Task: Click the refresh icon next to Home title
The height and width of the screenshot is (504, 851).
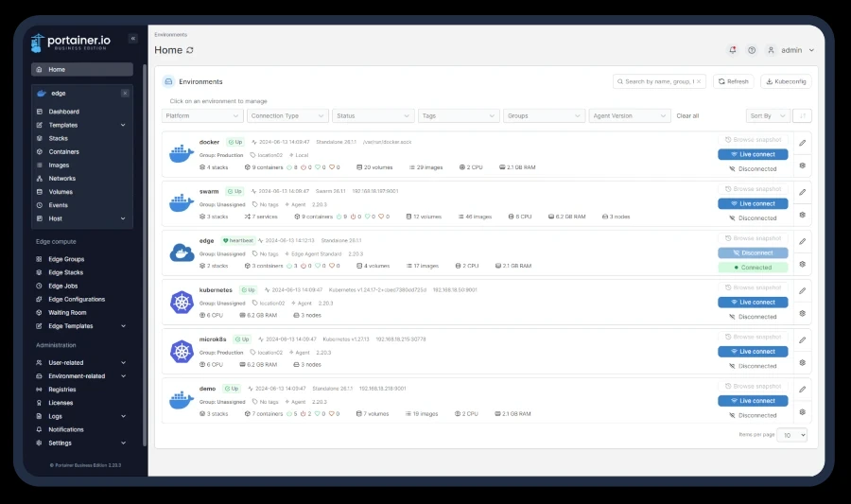Action: (190, 50)
